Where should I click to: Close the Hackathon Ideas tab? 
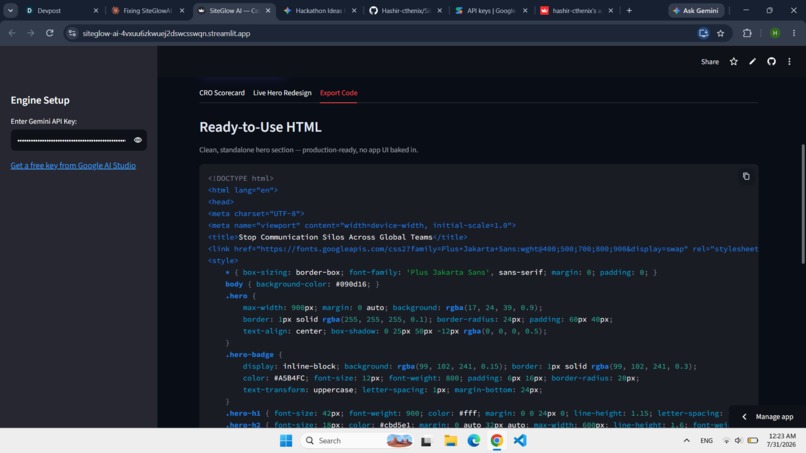(x=354, y=10)
